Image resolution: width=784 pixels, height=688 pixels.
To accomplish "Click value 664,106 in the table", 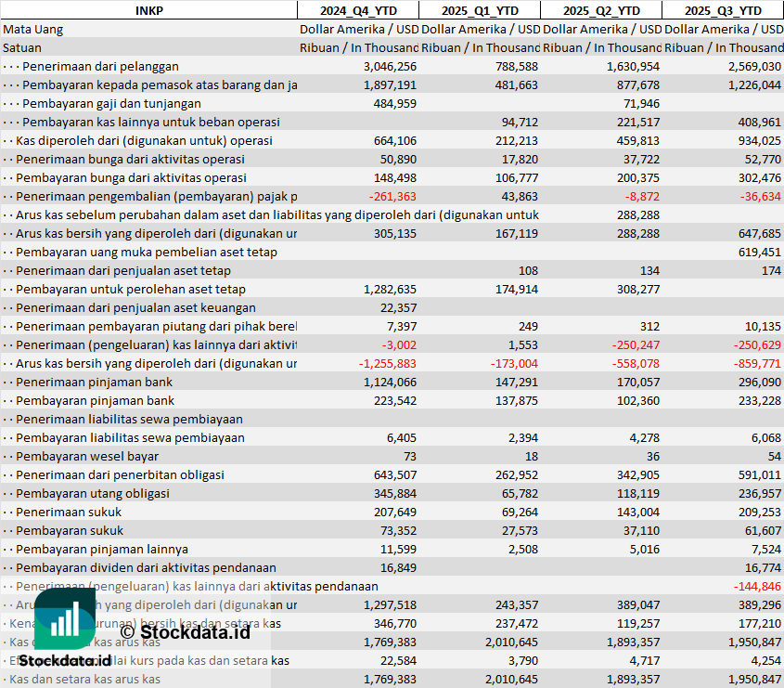I will 395,140.
